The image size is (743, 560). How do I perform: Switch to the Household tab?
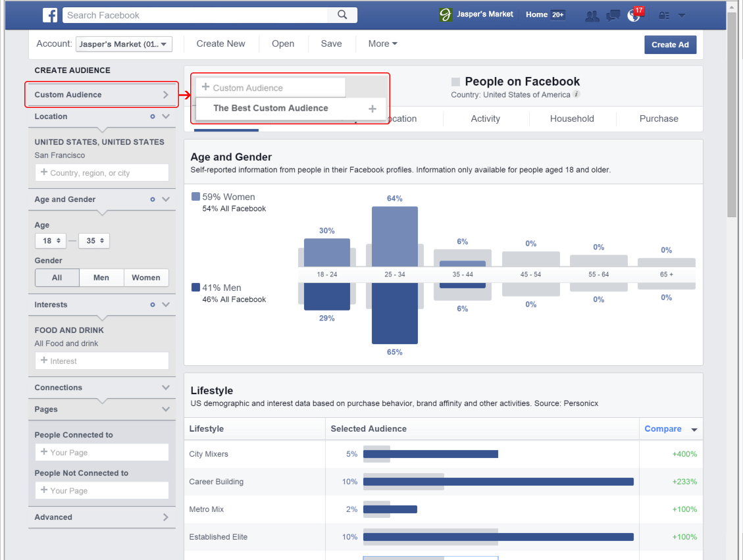click(x=571, y=118)
